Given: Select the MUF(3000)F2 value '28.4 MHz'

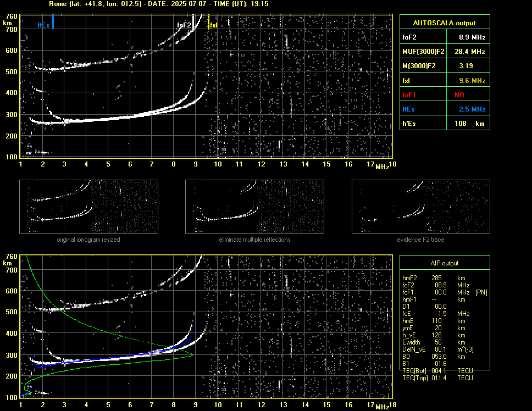Looking at the screenshot, I should tap(470, 52).
